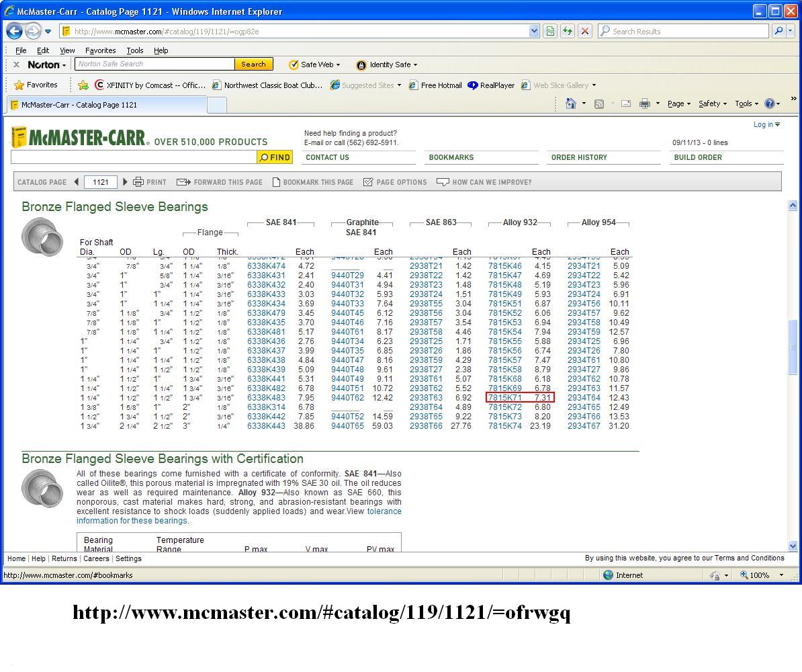This screenshot has height=672, width=802.
Task: Open the IE Home icon
Action: [x=571, y=103]
